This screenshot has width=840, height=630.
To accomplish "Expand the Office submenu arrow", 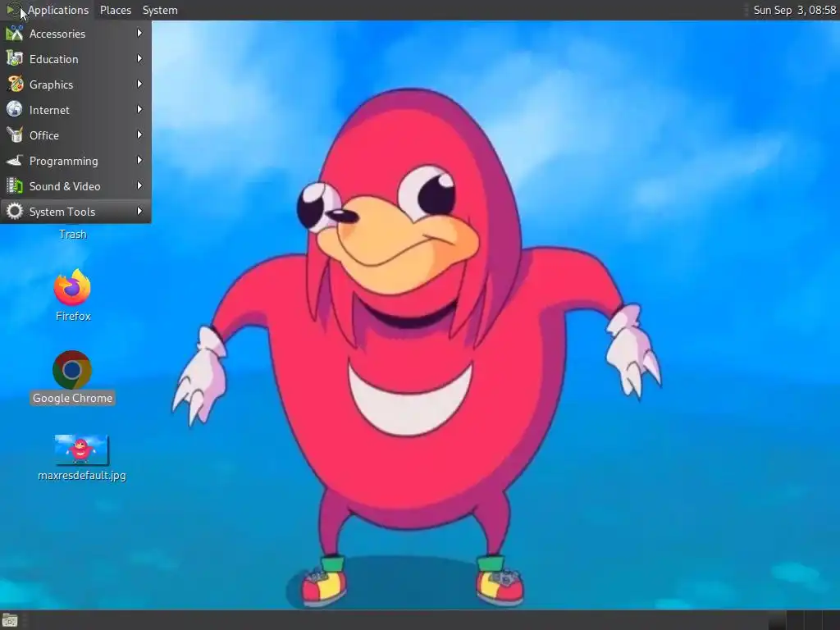I will pyautogui.click(x=139, y=135).
